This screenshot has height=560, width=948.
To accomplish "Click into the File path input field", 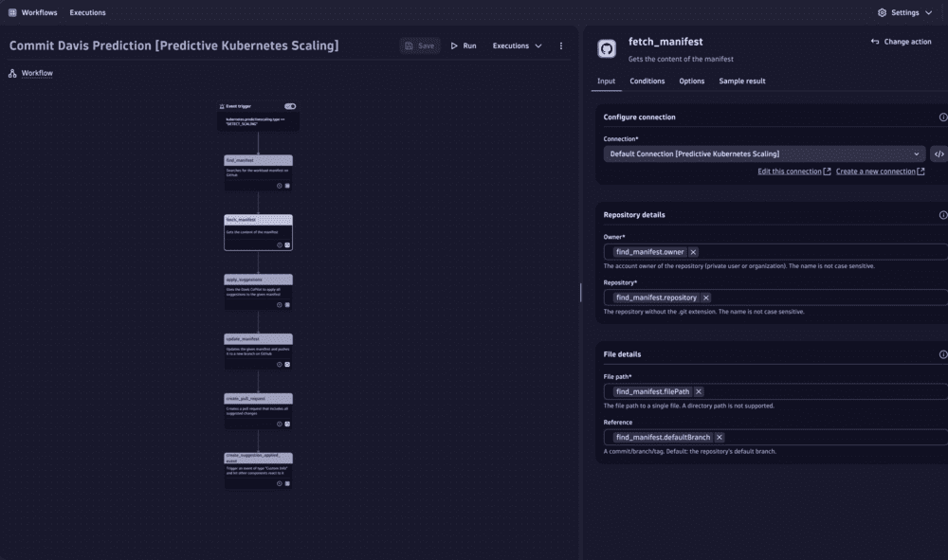I will (775, 391).
